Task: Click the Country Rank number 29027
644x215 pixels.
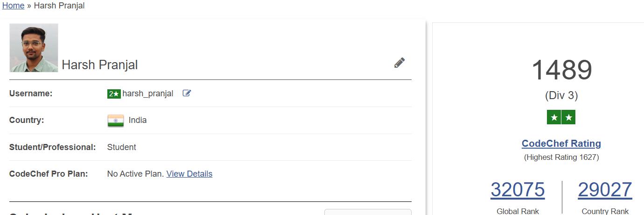Action: tap(605, 190)
